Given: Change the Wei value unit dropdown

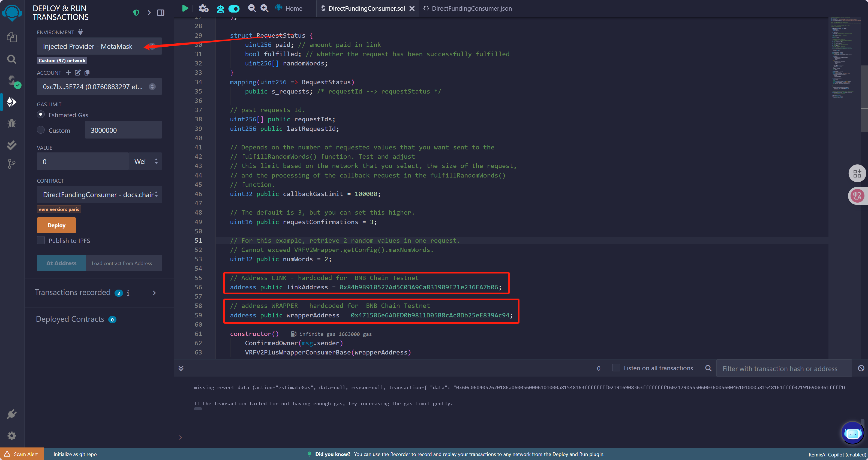Looking at the screenshot, I should click(x=145, y=161).
